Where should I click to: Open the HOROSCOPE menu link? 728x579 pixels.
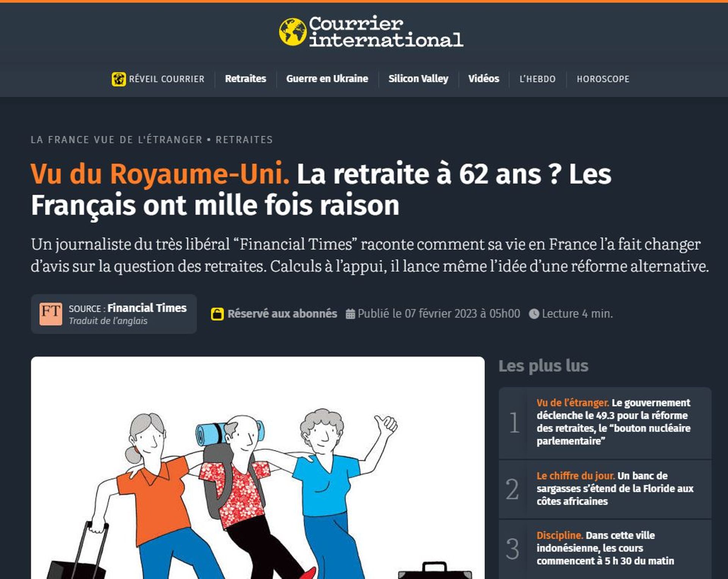[x=603, y=79]
